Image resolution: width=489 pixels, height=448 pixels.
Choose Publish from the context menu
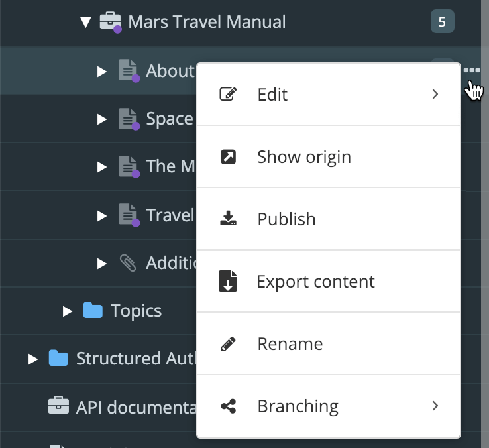point(286,219)
